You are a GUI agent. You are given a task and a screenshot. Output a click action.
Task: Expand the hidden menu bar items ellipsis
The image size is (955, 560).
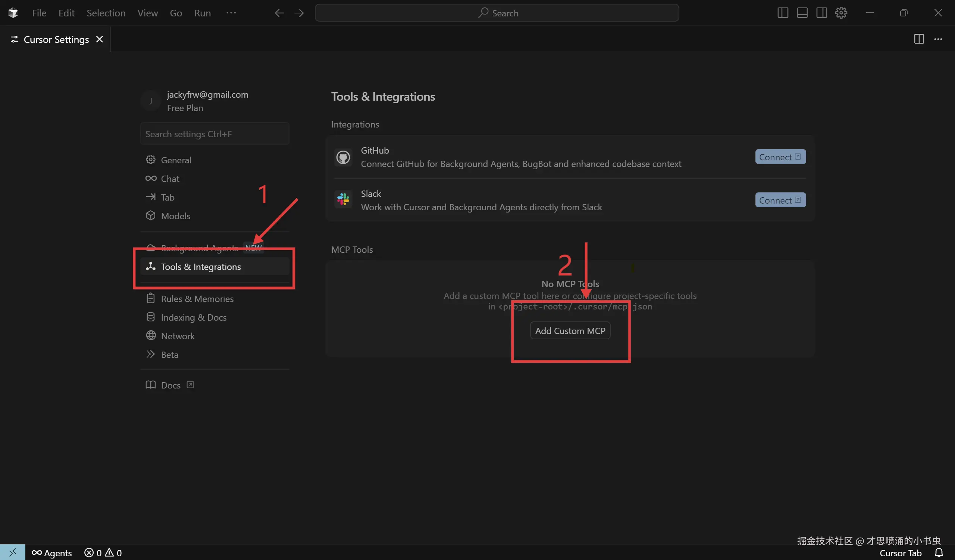click(231, 13)
